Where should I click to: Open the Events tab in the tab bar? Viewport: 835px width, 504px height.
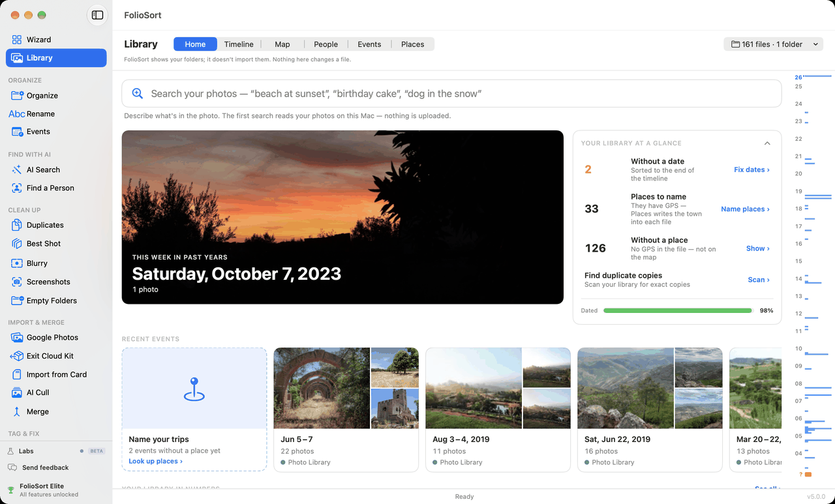click(x=369, y=44)
